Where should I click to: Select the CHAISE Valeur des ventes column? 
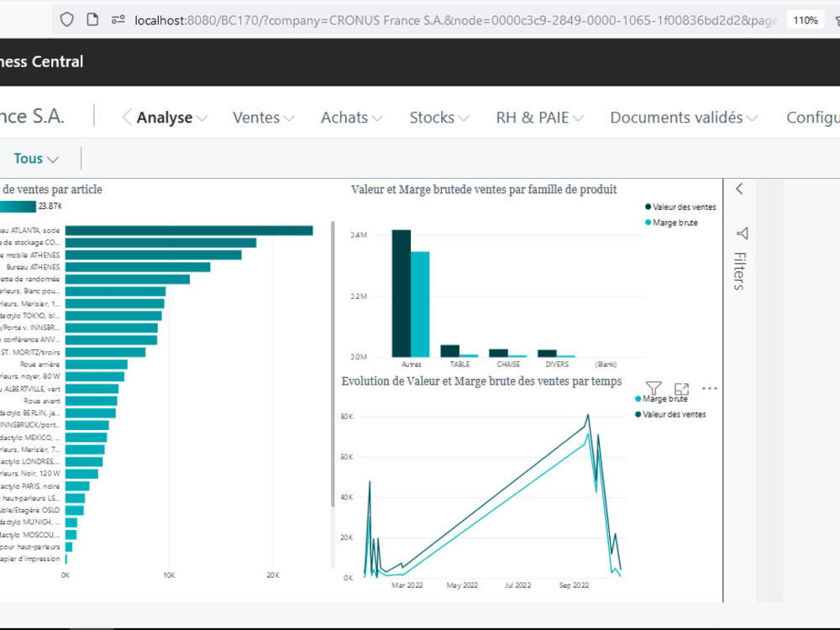498,353
